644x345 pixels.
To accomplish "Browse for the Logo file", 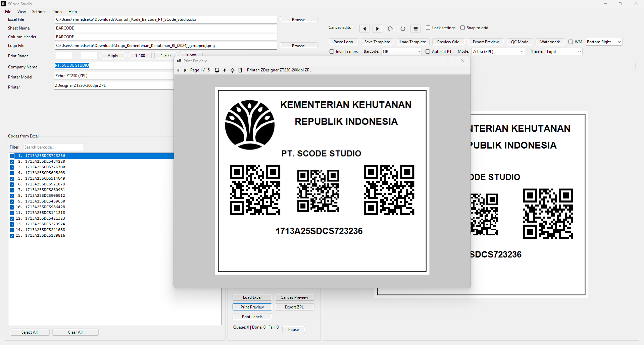I will pos(298,46).
